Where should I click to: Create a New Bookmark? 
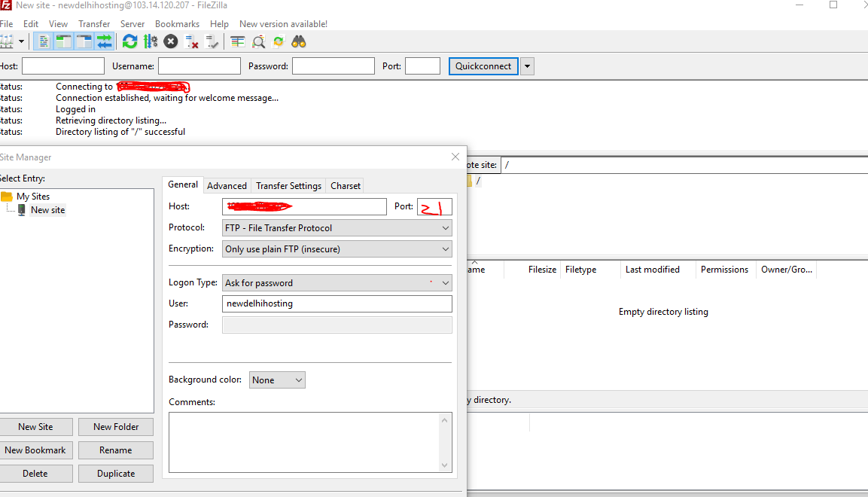coord(36,450)
